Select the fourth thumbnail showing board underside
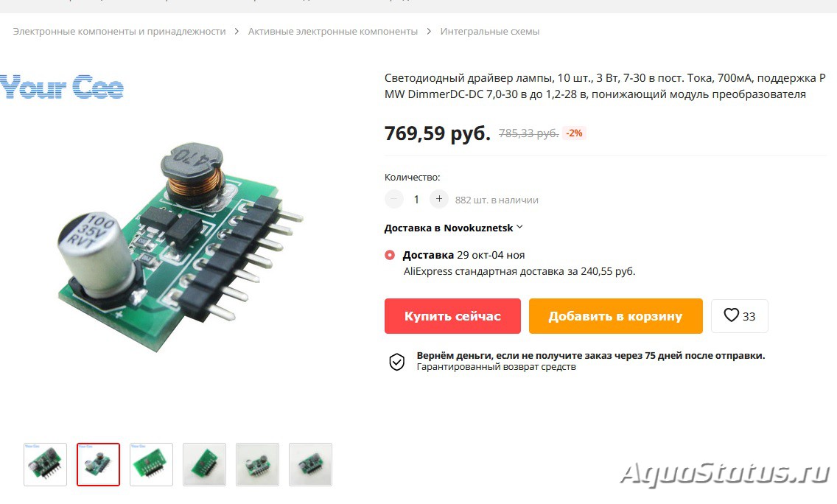 (204, 464)
